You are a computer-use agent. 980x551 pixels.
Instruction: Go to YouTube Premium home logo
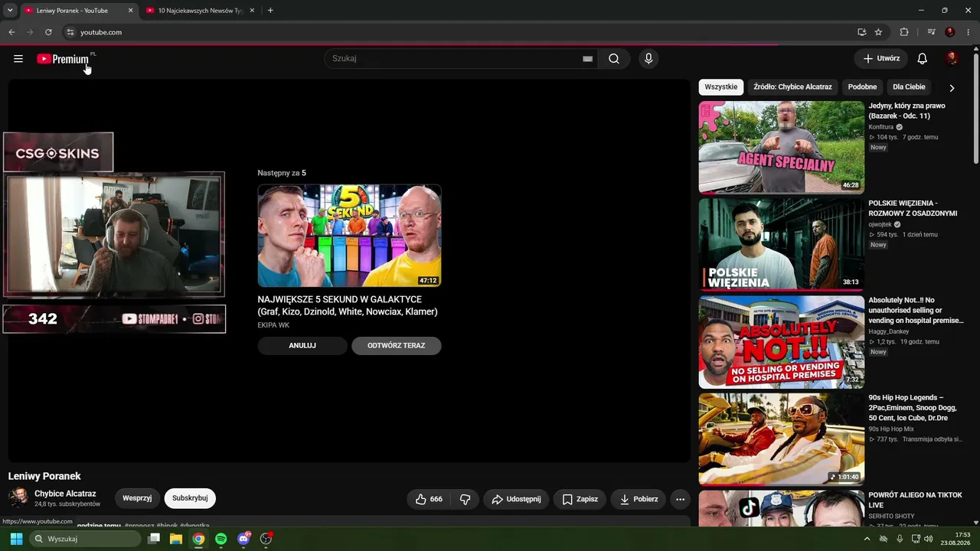pyautogui.click(x=64, y=59)
